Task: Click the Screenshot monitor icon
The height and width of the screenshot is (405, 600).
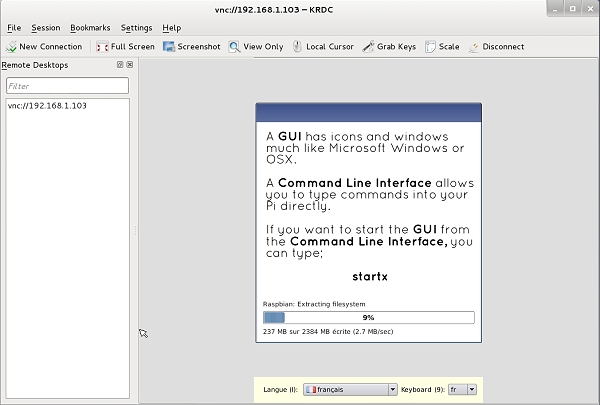Action: (x=168, y=47)
